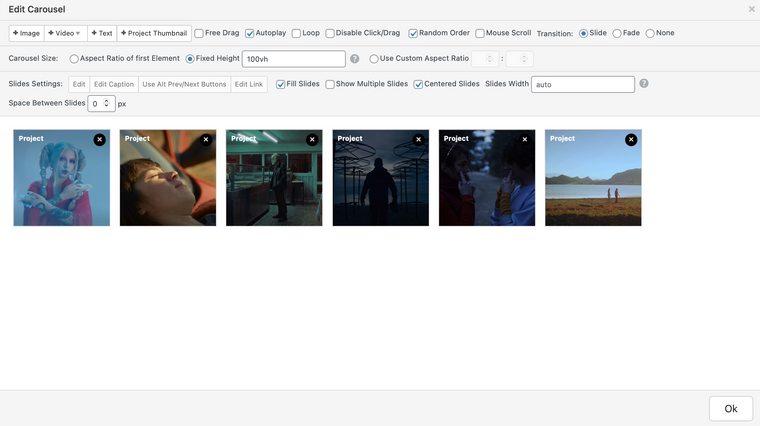Open the add Video dropdown
Image resolution: width=760 pixels, height=426 pixels.
click(x=65, y=33)
